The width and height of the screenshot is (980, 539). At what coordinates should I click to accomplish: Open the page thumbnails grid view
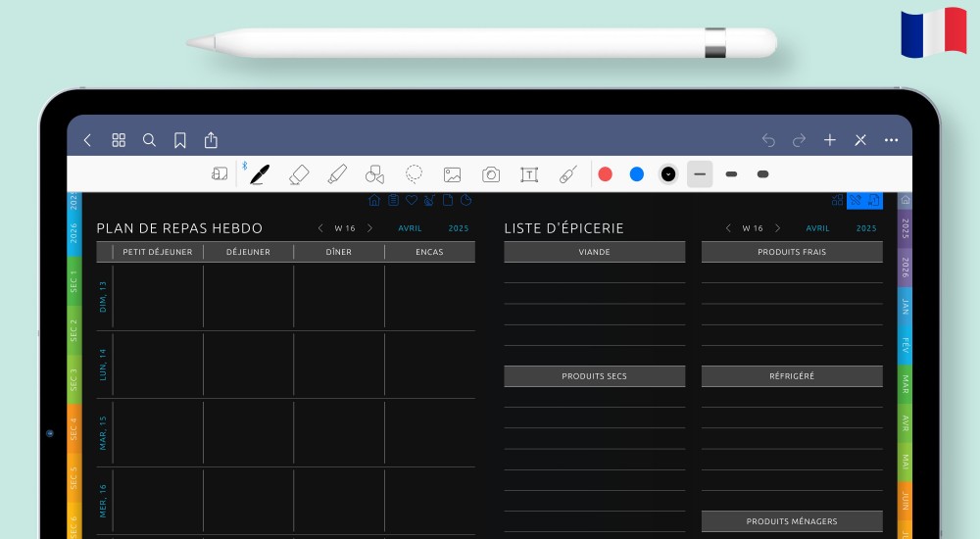119,140
